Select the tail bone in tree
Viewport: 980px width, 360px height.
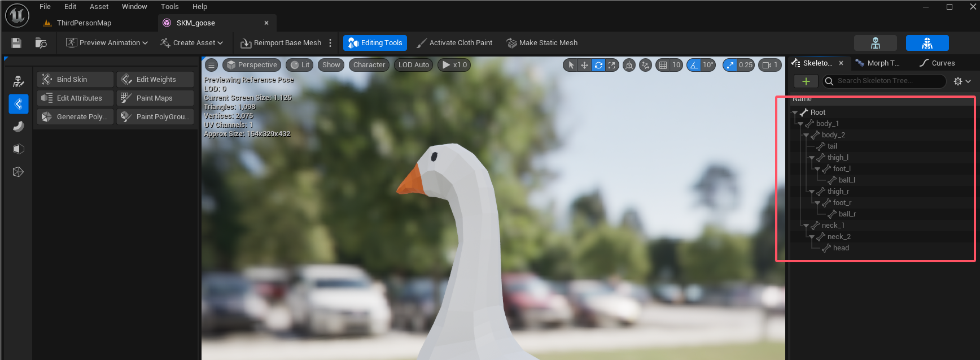point(832,146)
